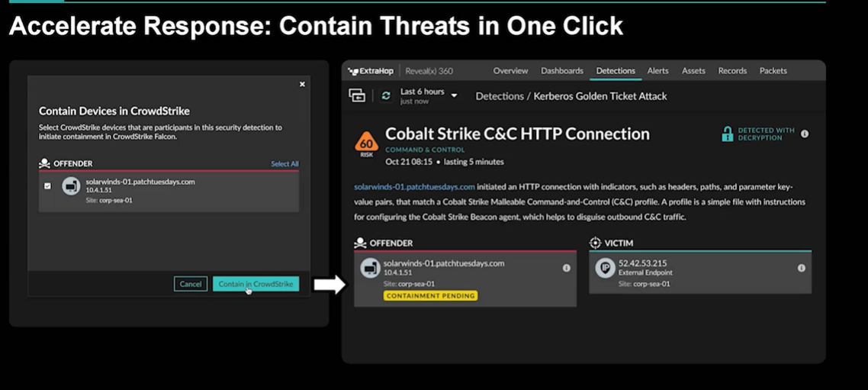Click Cobalt Strike C&C HTTP Connection title
Image resolution: width=868 pixels, height=390 pixels.
click(x=518, y=134)
